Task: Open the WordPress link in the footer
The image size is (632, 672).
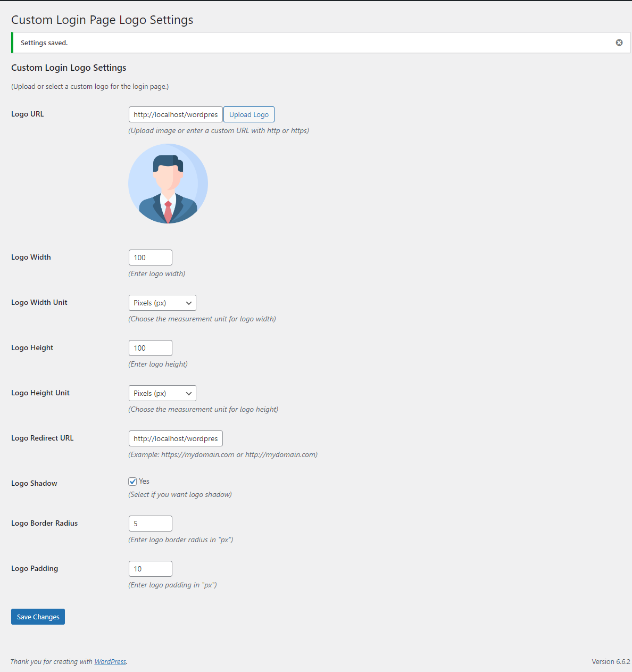Action: (x=110, y=661)
